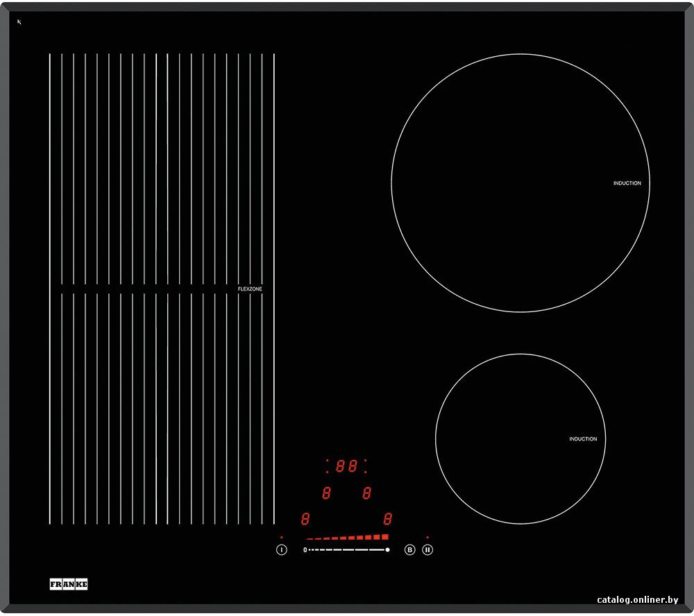Tap the pause touch key
The image size is (694, 616).
pyautogui.click(x=428, y=549)
